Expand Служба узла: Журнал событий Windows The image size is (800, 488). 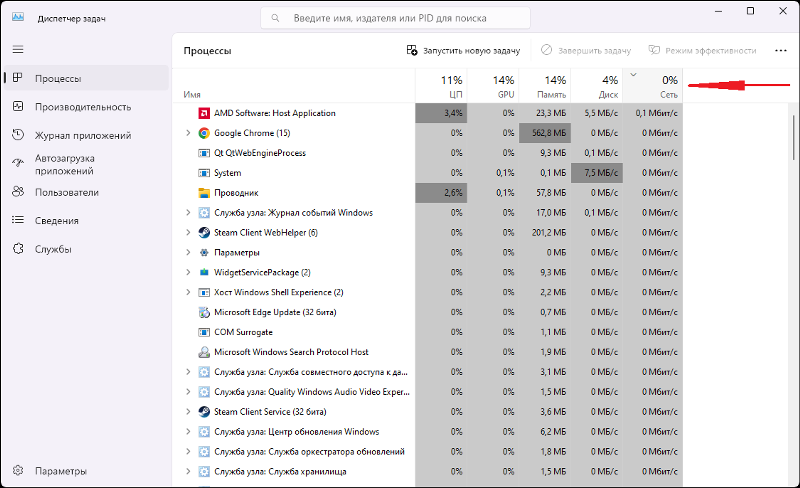pyautogui.click(x=188, y=212)
